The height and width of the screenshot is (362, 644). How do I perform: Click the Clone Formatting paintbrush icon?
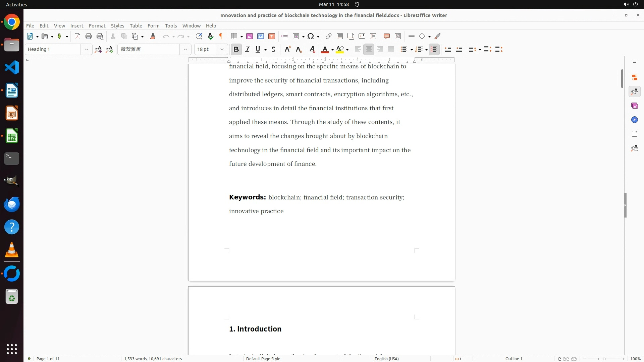(x=153, y=37)
